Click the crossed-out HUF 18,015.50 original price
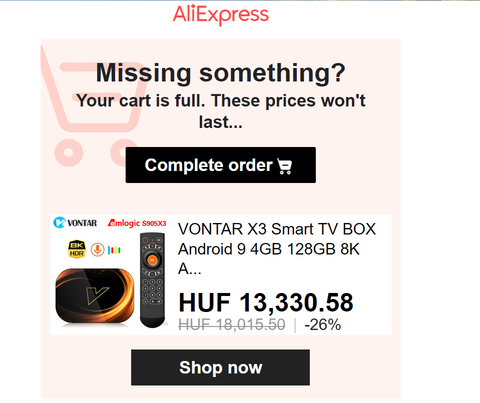The width and height of the screenshot is (480, 403). tap(232, 325)
